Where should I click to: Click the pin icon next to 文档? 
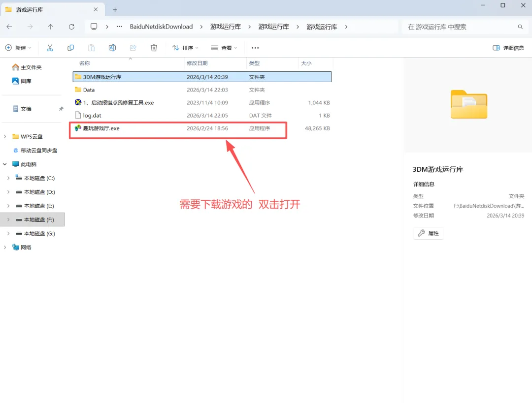point(61,109)
